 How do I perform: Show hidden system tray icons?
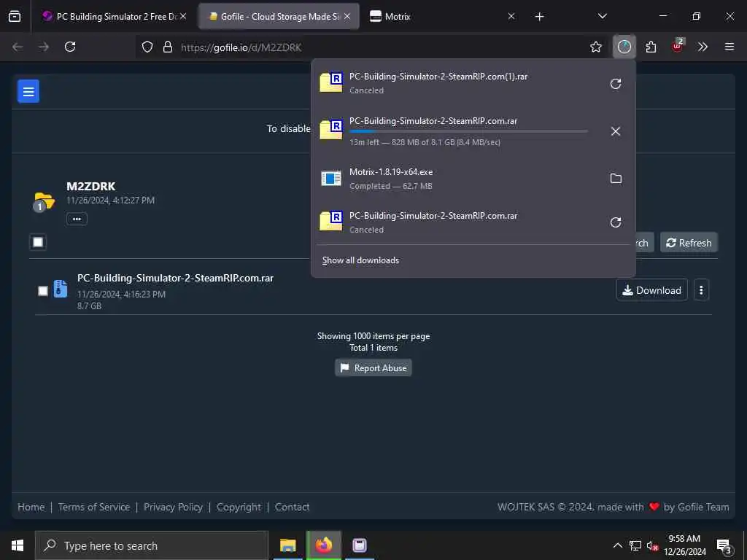click(x=617, y=545)
